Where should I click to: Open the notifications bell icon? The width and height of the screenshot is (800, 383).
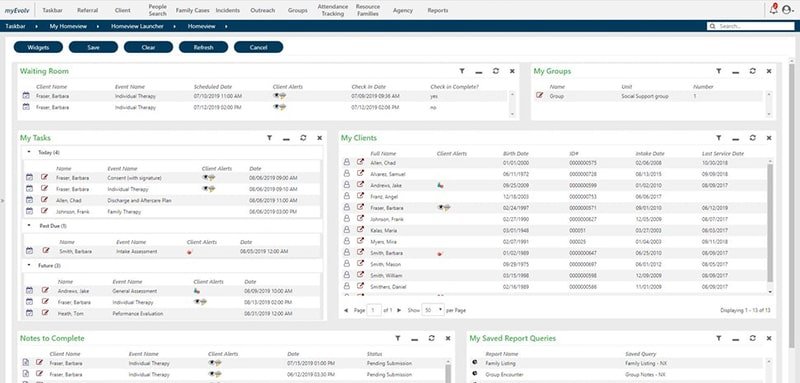(774, 9)
